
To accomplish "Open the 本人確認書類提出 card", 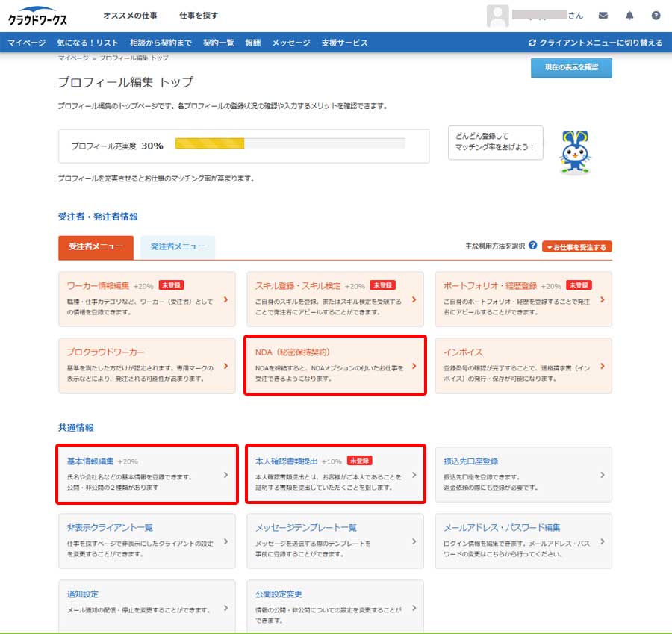I will (x=286, y=461).
